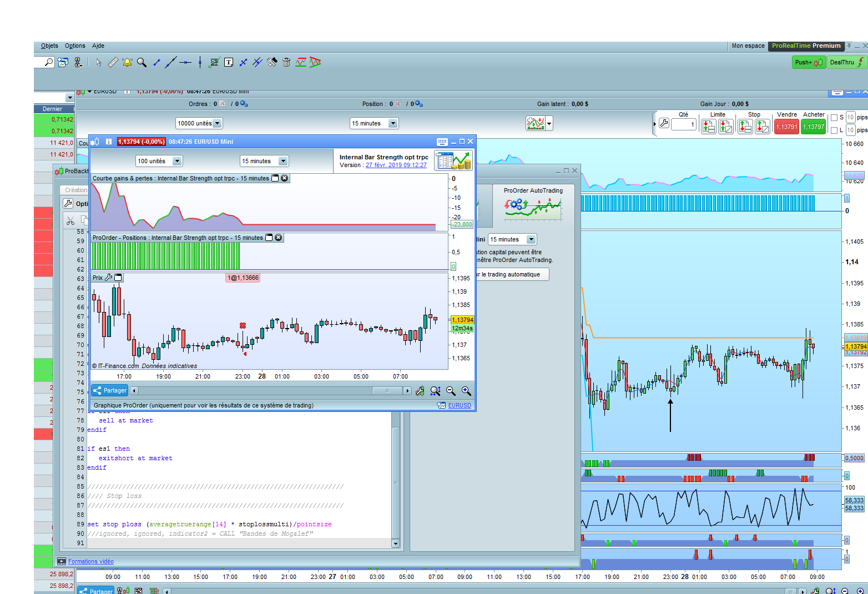
Task: Click the Vendre 1,13791 button
Action: coord(786,127)
